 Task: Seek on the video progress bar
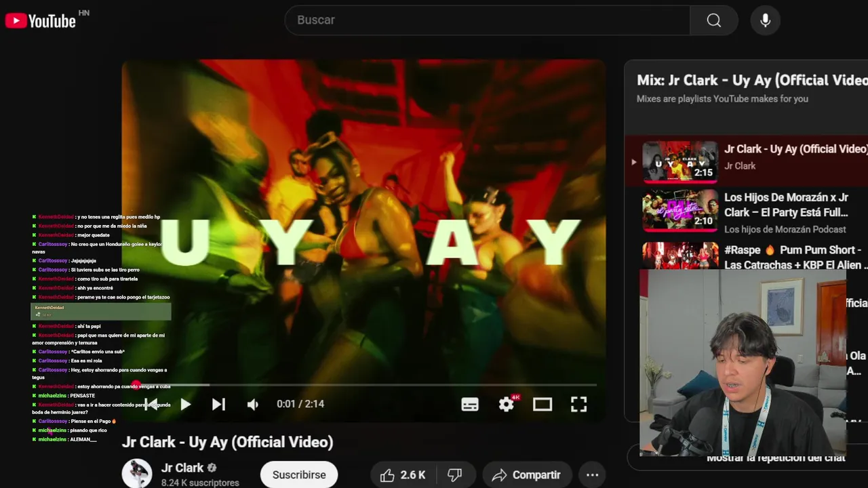tap(363, 385)
